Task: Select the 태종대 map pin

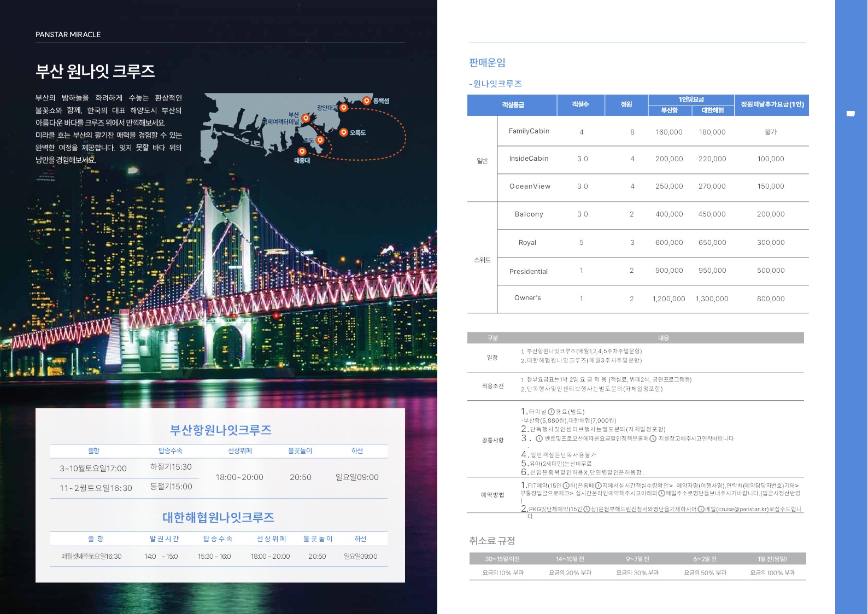Action: click(302, 151)
